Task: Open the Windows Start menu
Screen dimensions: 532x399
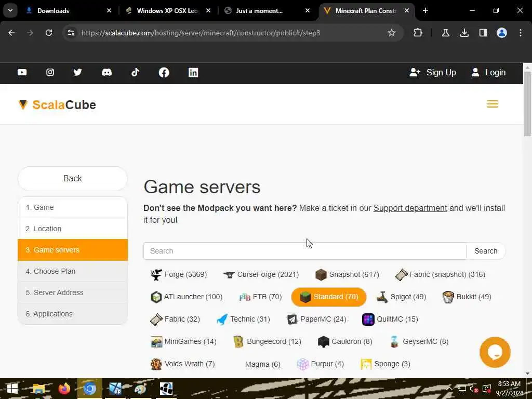Action: point(12,389)
